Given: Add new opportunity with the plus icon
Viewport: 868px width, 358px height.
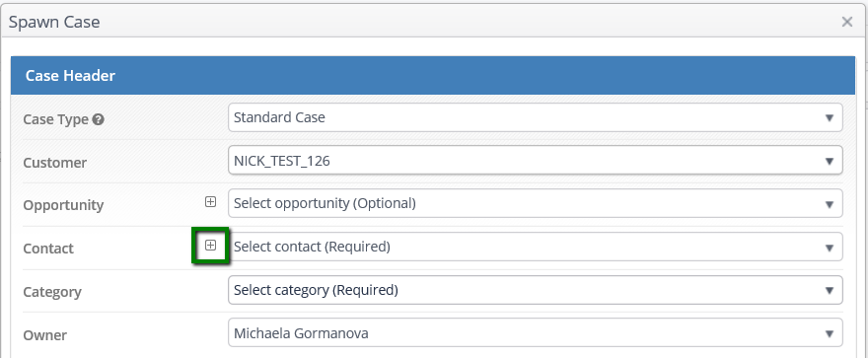Looking at the screenshot, I should pos(210,202).
